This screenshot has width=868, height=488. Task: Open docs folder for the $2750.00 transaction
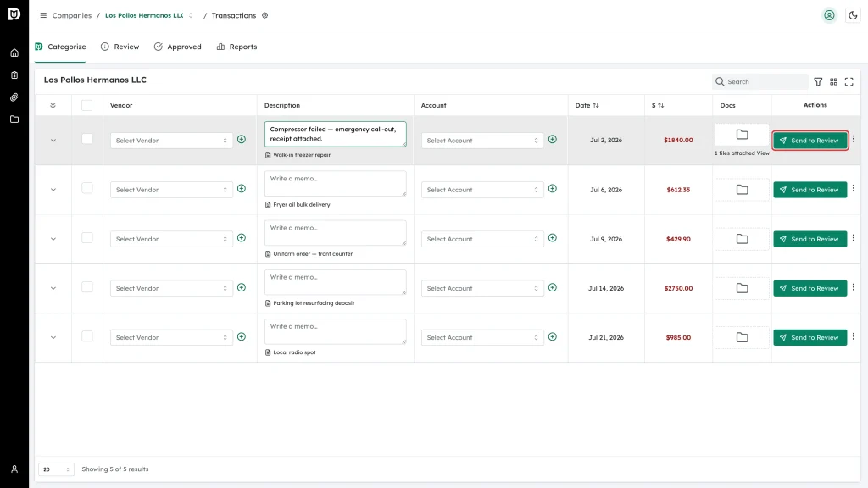742,288
